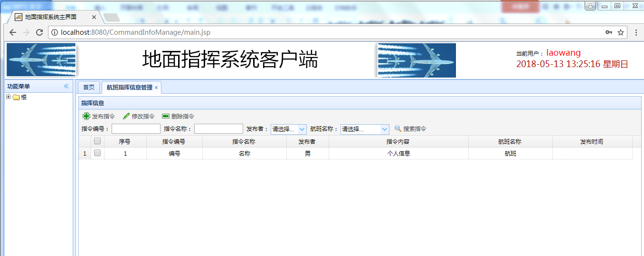The height and width of the screenshot is (256, 644).
Task: Click the 指令编号 input field
Action: pos(136,129)
